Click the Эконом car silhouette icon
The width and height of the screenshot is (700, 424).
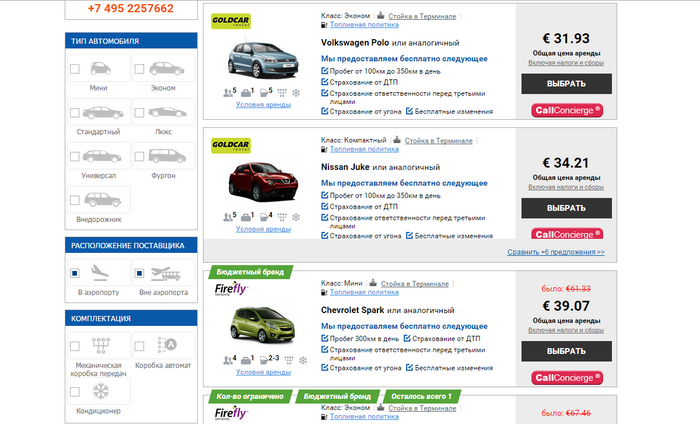click(x=167, y=69)
